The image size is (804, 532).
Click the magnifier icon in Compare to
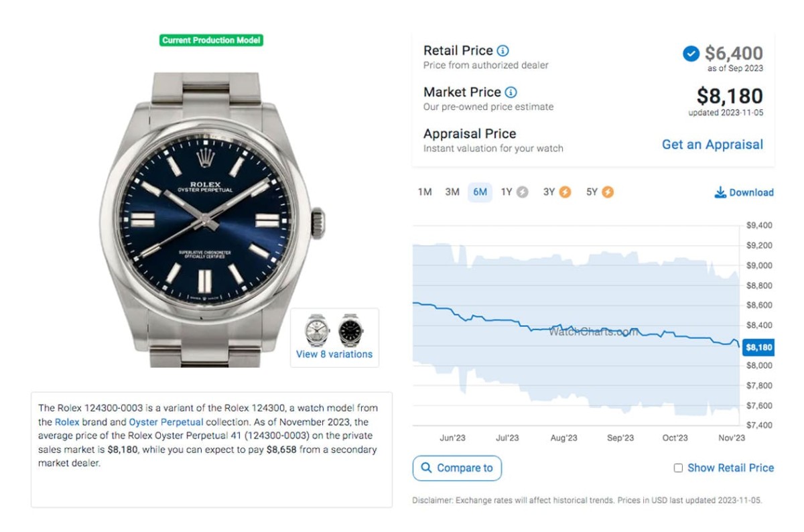425,468
